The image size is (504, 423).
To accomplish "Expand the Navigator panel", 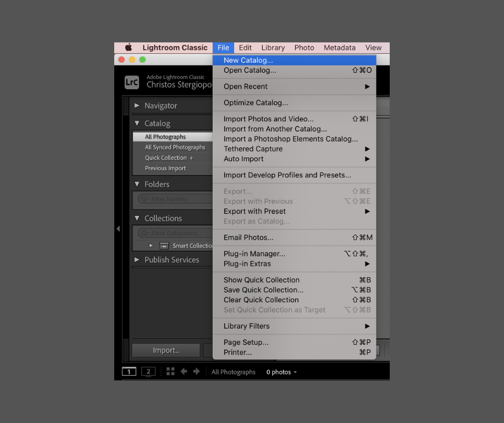I will pos(137,106).
